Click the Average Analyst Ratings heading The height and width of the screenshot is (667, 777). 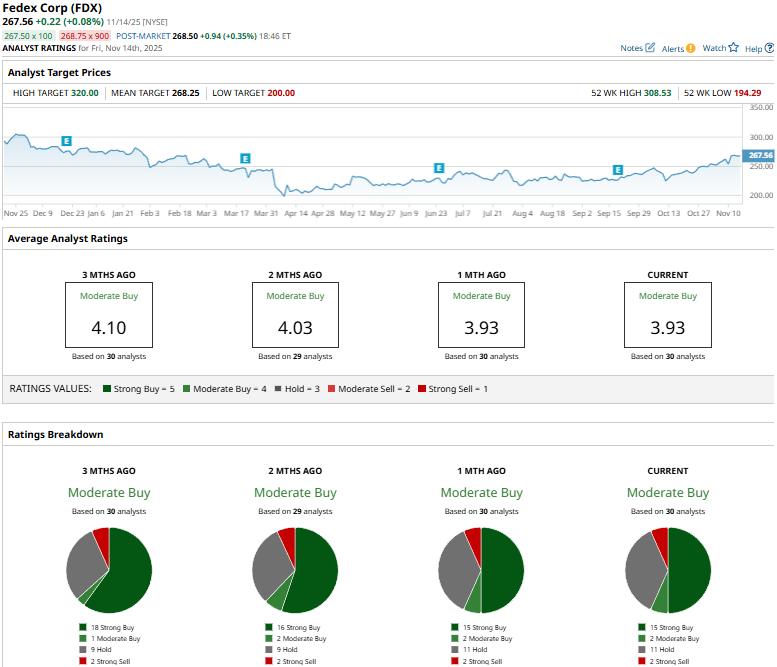point(68,238)
